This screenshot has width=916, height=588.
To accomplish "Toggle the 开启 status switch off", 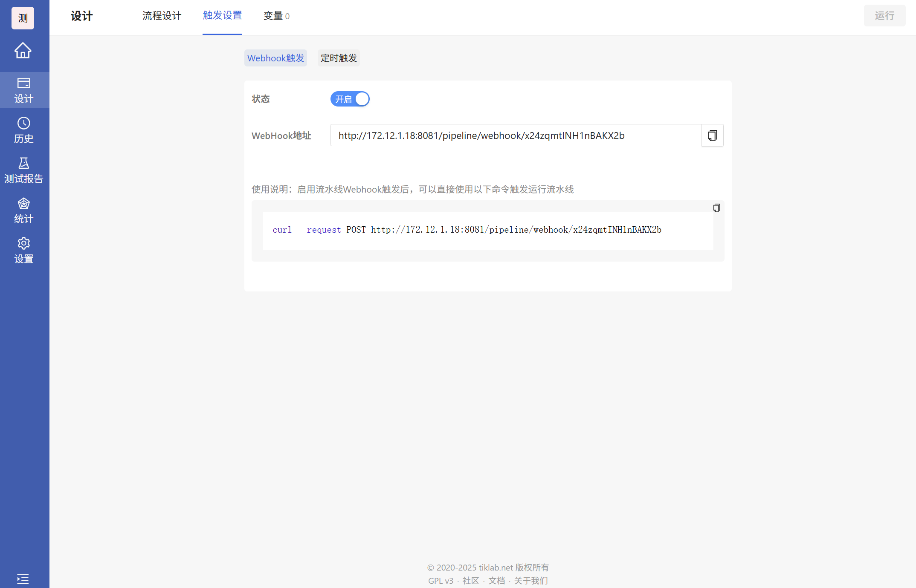I will click(350, 99).
